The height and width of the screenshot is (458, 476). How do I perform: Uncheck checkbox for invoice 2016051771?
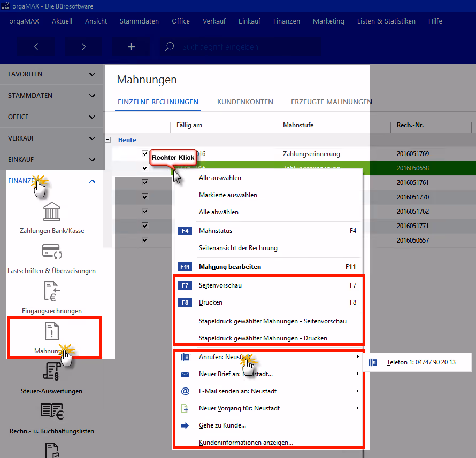[x=145, y=226]
